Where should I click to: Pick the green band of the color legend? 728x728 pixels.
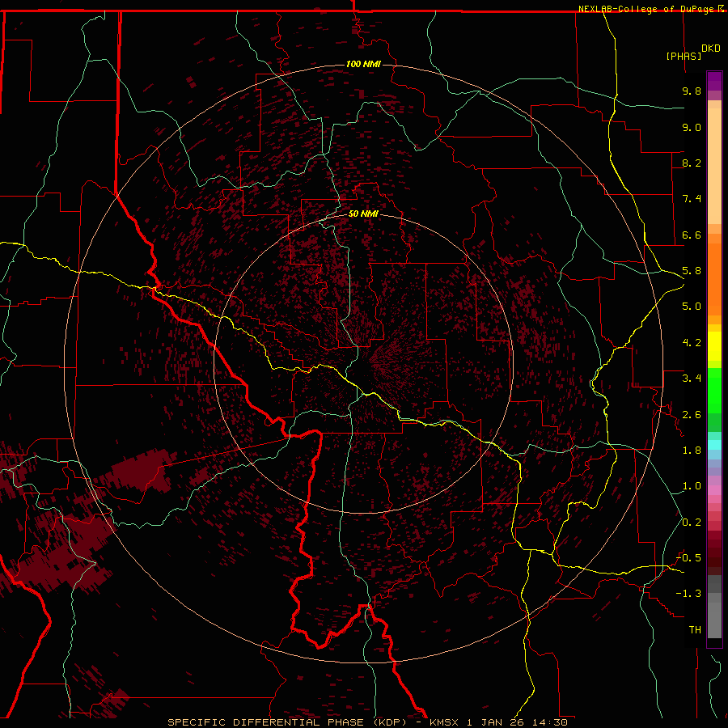click(714, 390)
